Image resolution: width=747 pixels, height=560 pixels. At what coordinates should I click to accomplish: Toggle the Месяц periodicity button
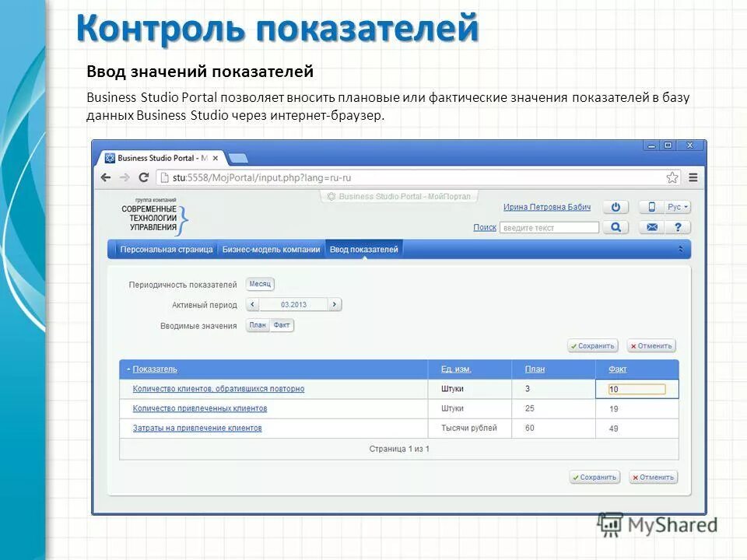coord(259,284)
